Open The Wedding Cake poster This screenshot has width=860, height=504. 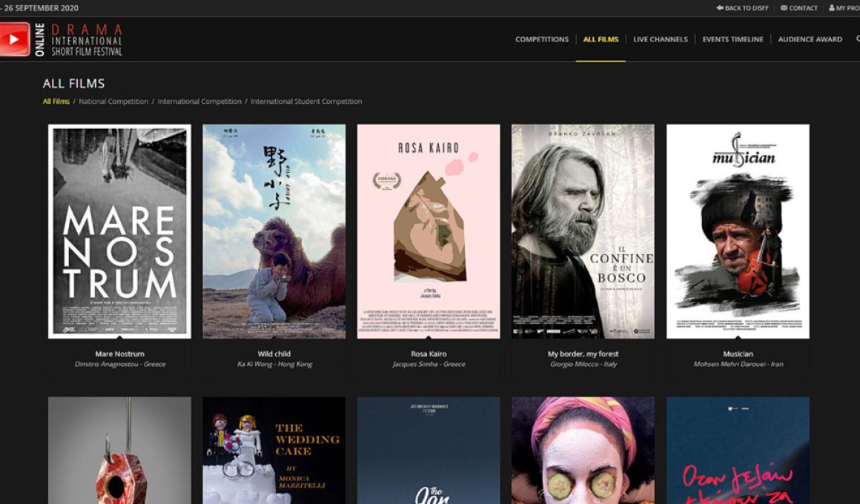point(274,450)
